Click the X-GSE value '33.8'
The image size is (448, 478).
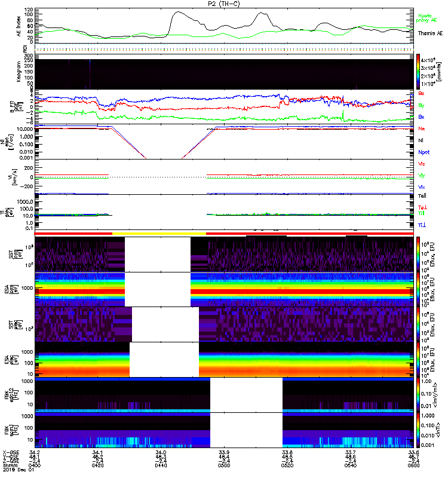pyautogui.click(x=287, y=452)
